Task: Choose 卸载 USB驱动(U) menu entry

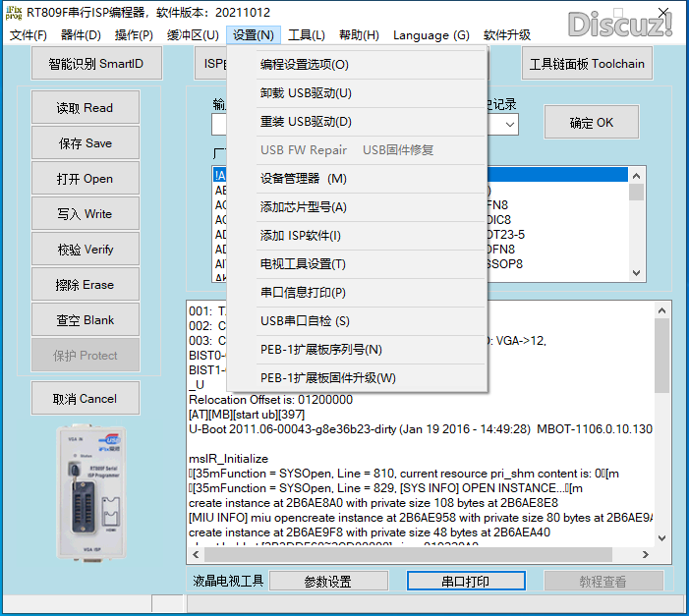Action: tap(306, 93)
